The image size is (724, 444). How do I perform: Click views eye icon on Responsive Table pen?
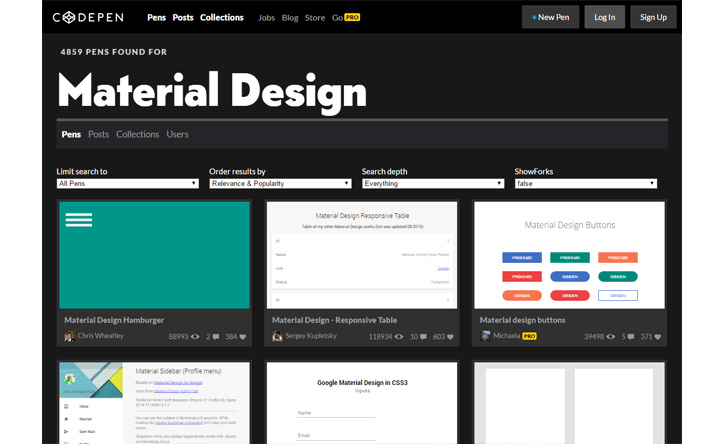point(398,337)
